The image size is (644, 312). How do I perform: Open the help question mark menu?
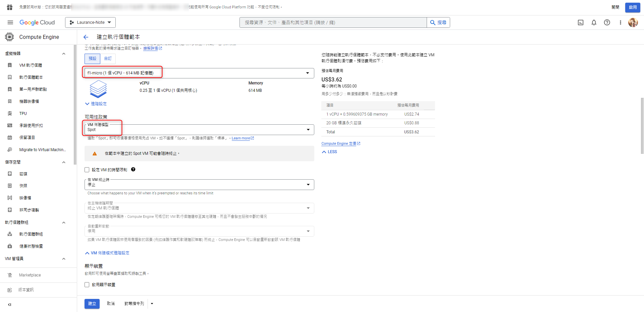click(607, 22)
